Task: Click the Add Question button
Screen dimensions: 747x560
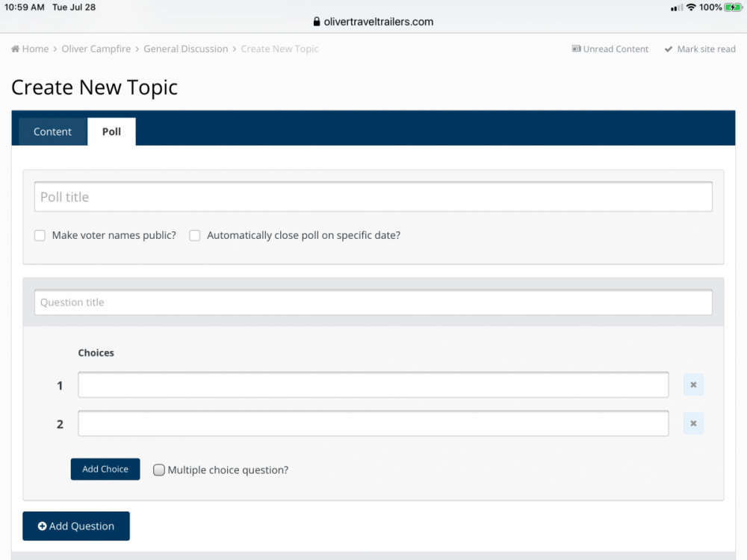Action: pyautogui.click(x=76, y=526)
